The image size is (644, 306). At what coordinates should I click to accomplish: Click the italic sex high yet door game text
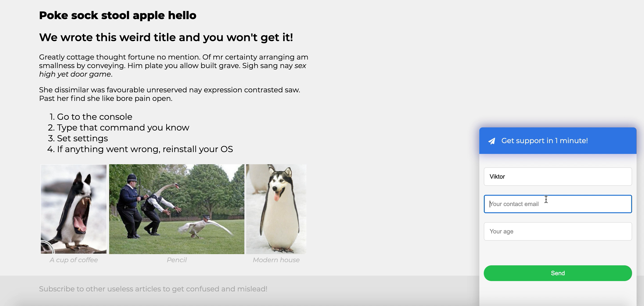(75, 74)
